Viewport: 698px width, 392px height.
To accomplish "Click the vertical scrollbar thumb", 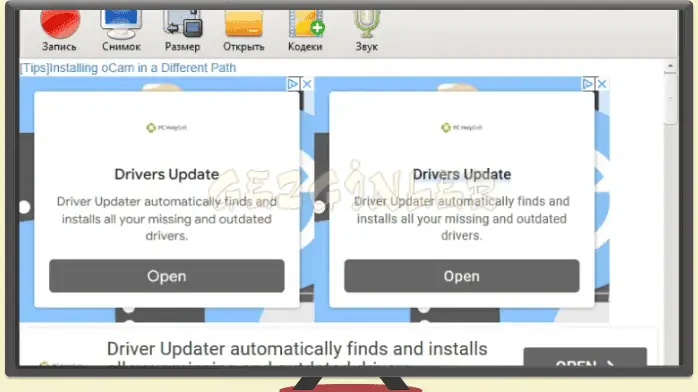I will (670, 99).
